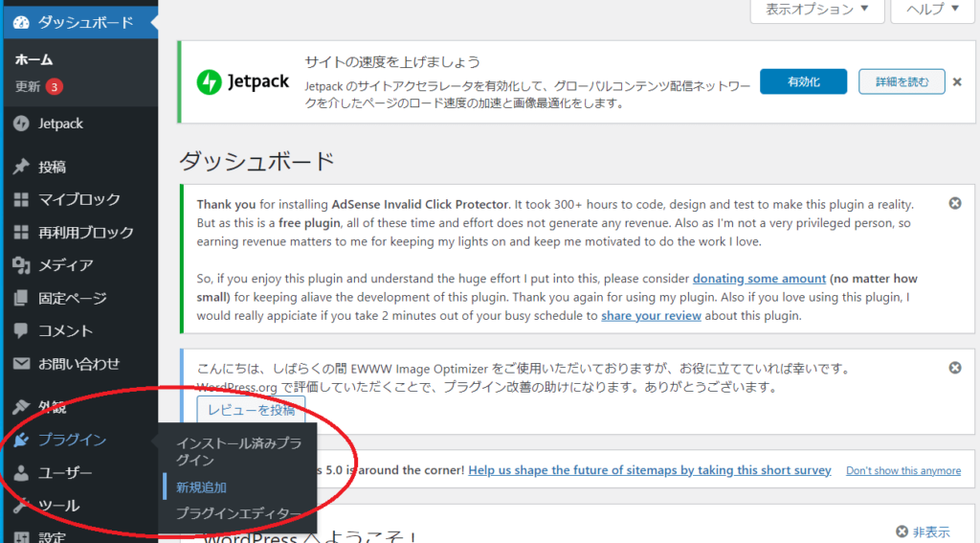The width and height of the screenshot is (980, 543).
Task: Open the 表示オプション dropdown
Action: click(817, 9)
